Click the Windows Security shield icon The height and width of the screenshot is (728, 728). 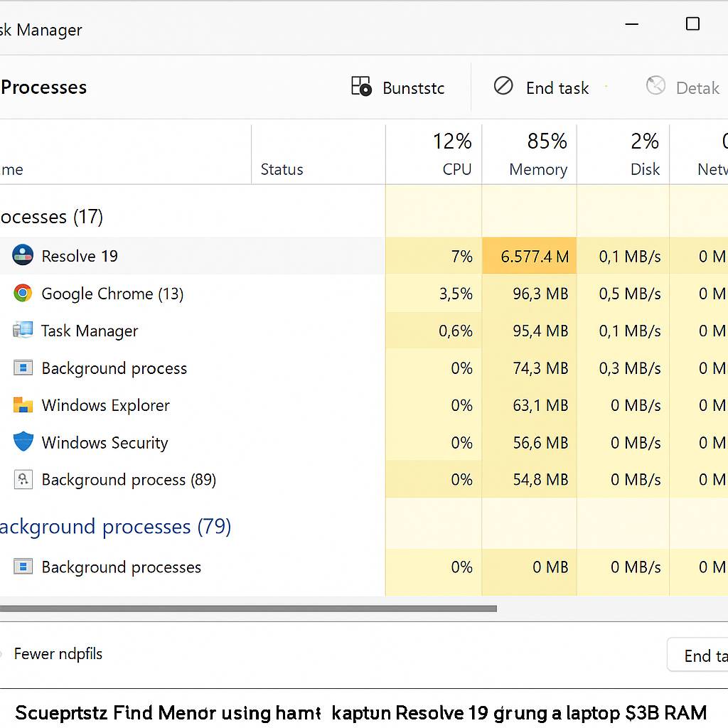click(x=23, y=442)
